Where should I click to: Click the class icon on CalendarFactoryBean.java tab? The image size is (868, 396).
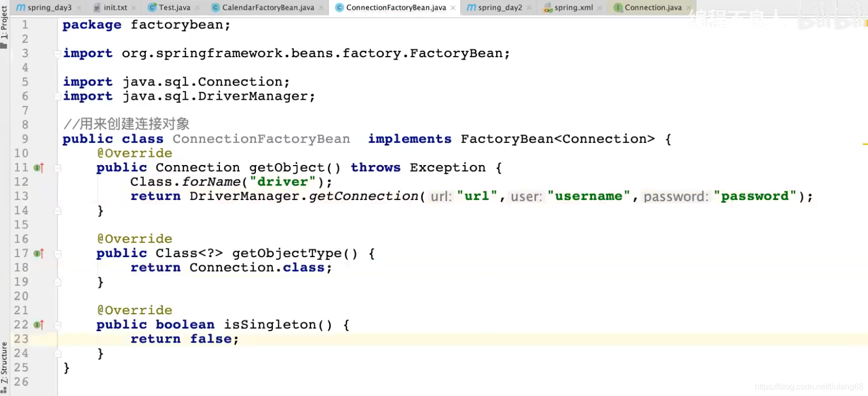coord(216,8)
